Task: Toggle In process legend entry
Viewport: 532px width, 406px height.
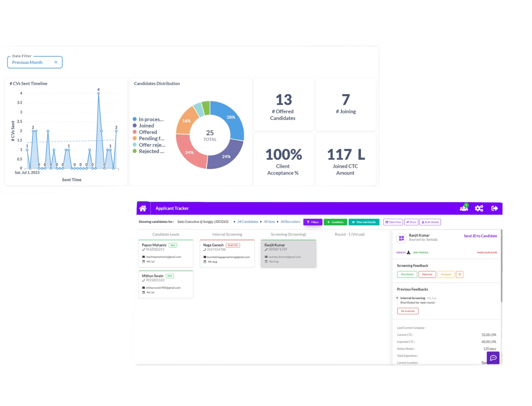Action: click(148, 119)
